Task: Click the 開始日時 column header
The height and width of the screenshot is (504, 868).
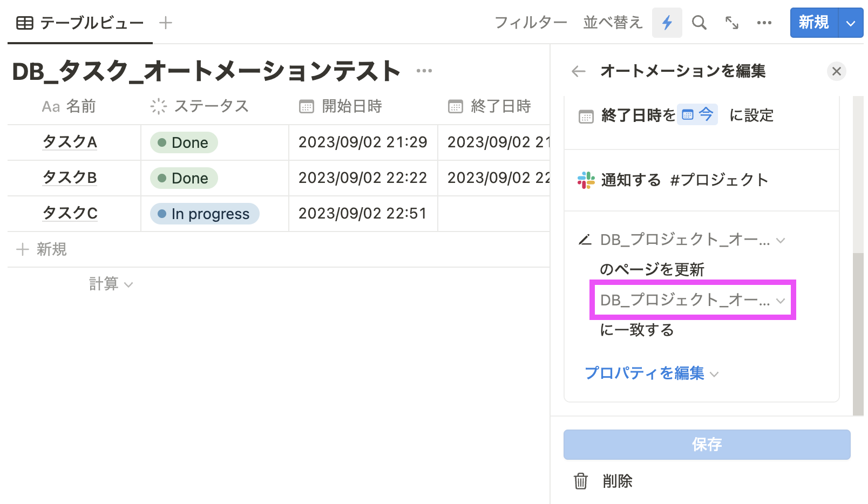Action: 341,106
